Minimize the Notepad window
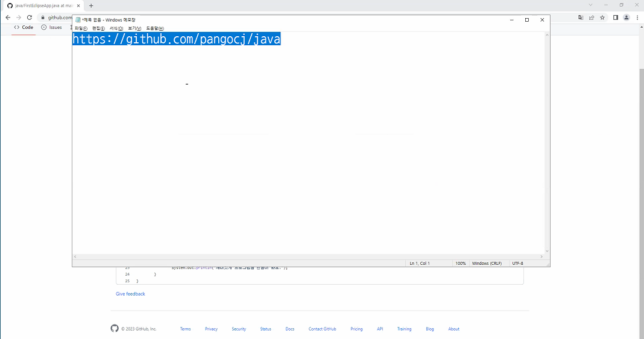 click(x=512, y=20)
